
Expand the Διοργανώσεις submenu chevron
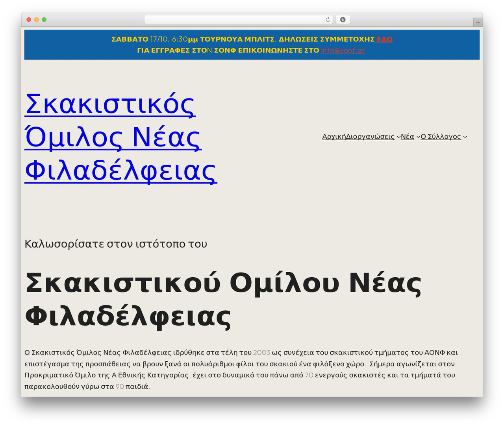coord(398,137)
